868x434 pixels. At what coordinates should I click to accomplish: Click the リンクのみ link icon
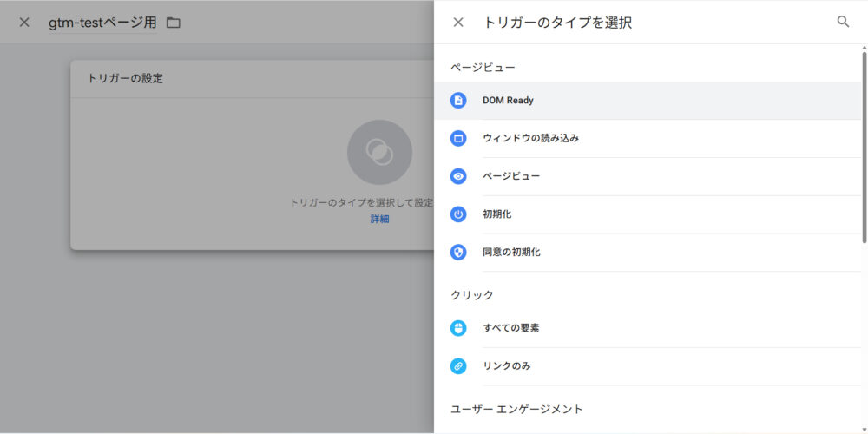[x=458, y=366]
